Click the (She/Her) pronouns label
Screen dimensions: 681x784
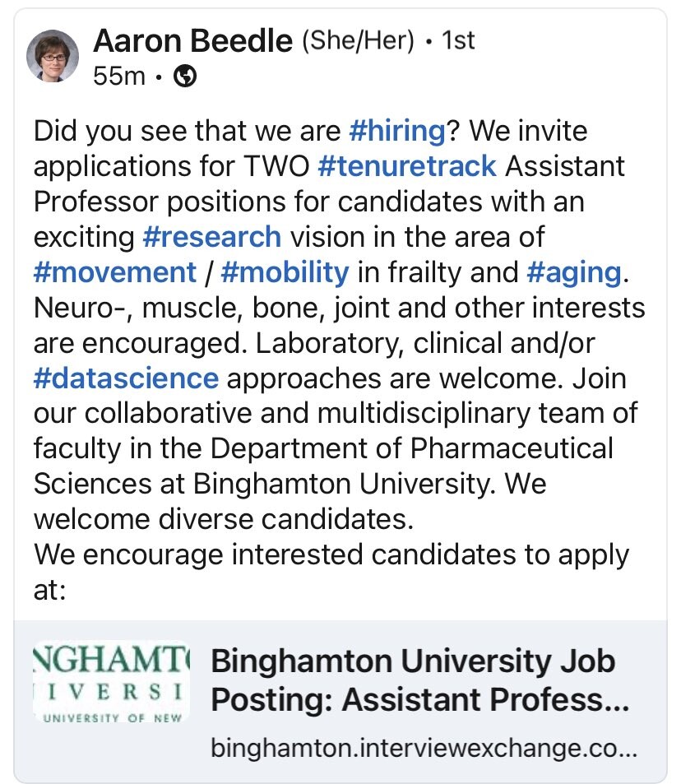pos(358,40)
